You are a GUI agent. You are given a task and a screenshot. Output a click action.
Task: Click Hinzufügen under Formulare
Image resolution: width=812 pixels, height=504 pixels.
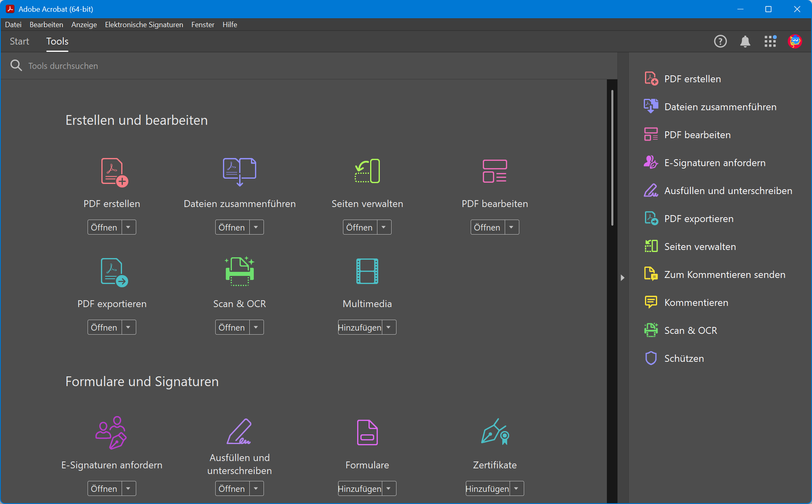pyautogui.click(x=360, y=489)
